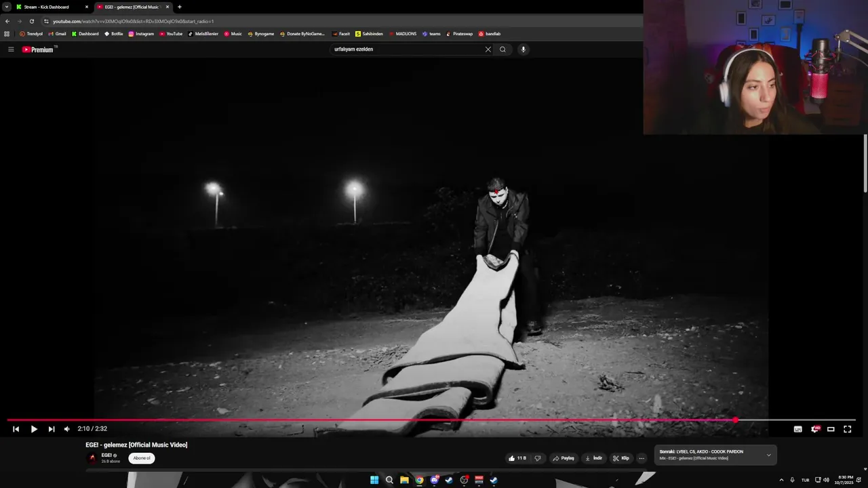Open the YouTube bookmark
The width and height of the screenshot is (868, 488).
(x=171, y=34)
